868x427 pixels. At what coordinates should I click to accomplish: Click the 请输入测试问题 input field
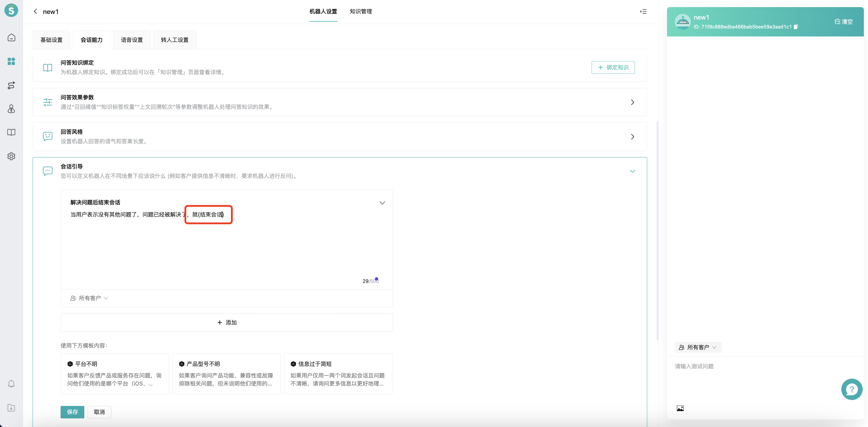click(x=765, y=380)
